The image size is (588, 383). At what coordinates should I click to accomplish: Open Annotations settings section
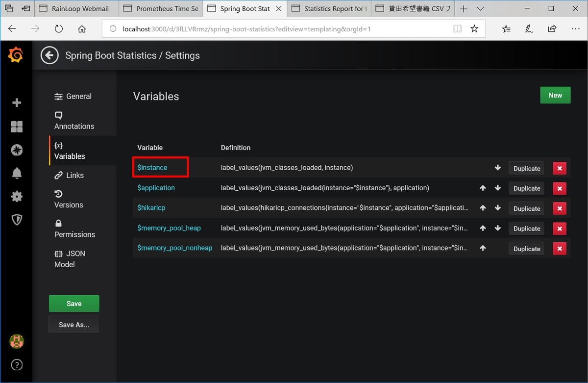pos(74,121)
